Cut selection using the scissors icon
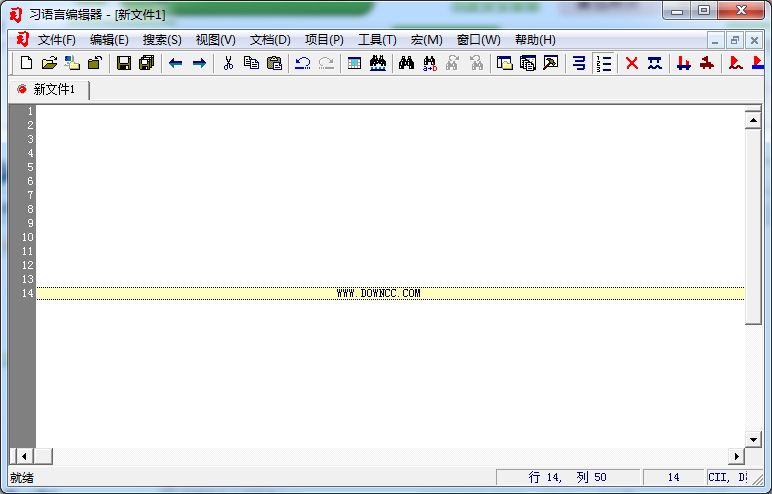The width and height of the screenshot is (772, 494). 228,63
